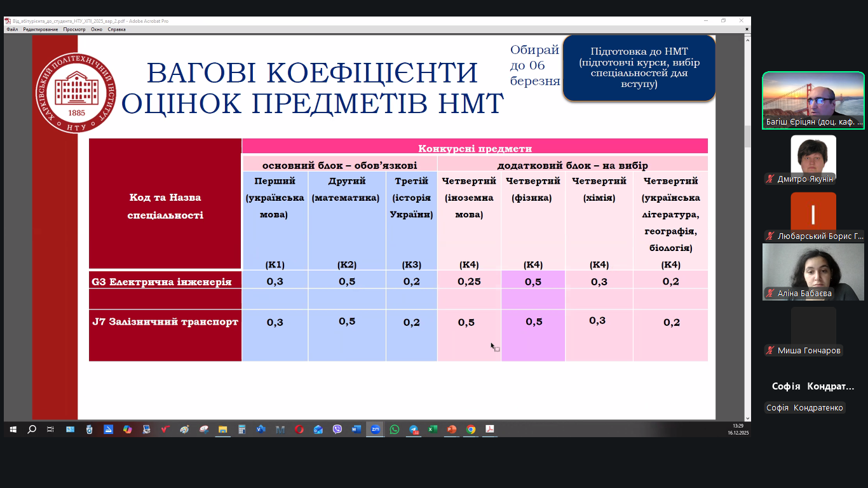
Task: Click J7 row хімія value 0,3
Action: (x=597, y=320)
